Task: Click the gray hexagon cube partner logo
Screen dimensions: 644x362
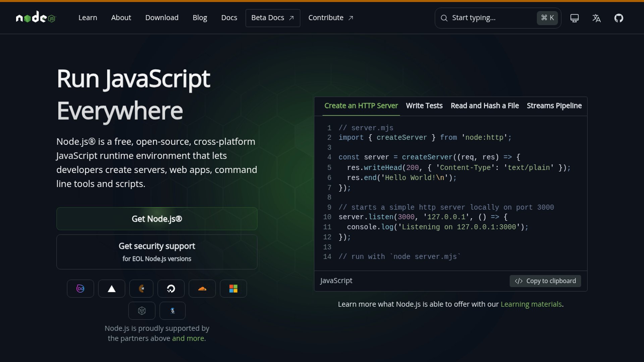Action: click(x=142, y=311)
